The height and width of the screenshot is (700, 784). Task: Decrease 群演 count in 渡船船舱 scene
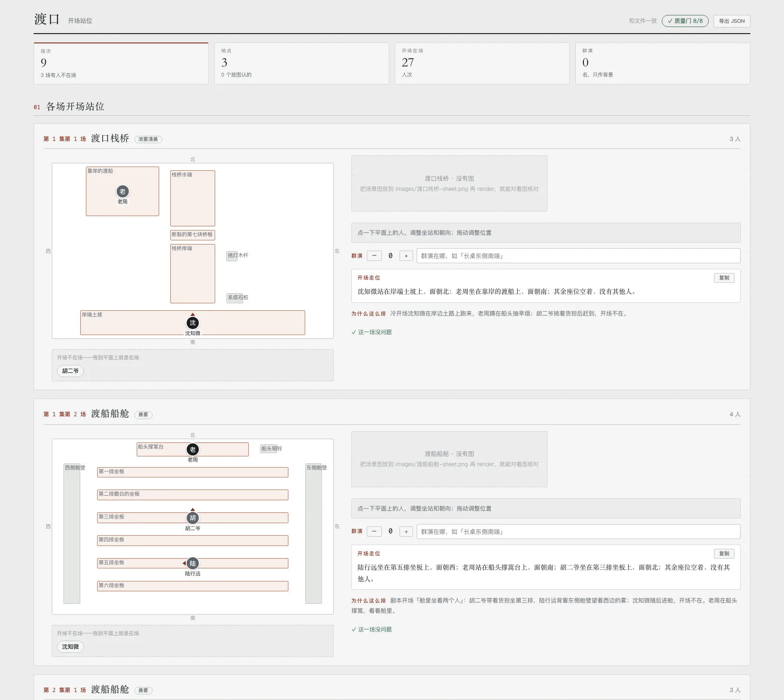click(374, 532)
